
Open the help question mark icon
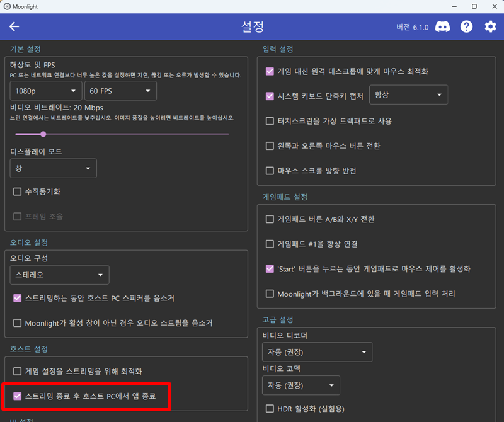[466, 26]
